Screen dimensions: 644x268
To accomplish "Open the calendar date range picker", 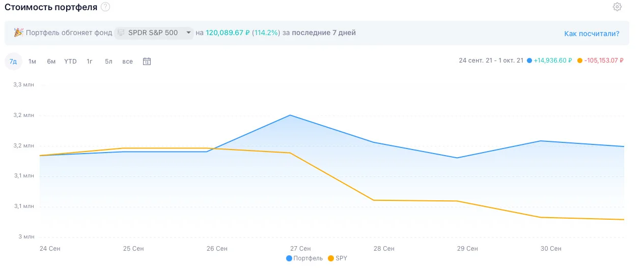I will (x=147, y=62).
